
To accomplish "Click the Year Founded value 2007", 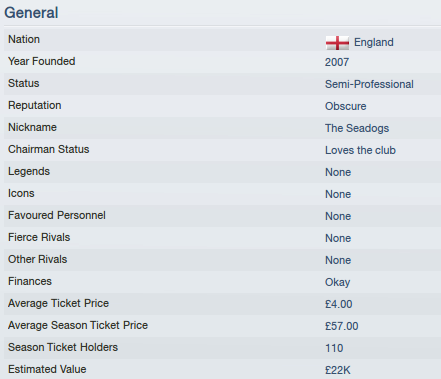I will (337, 62).
